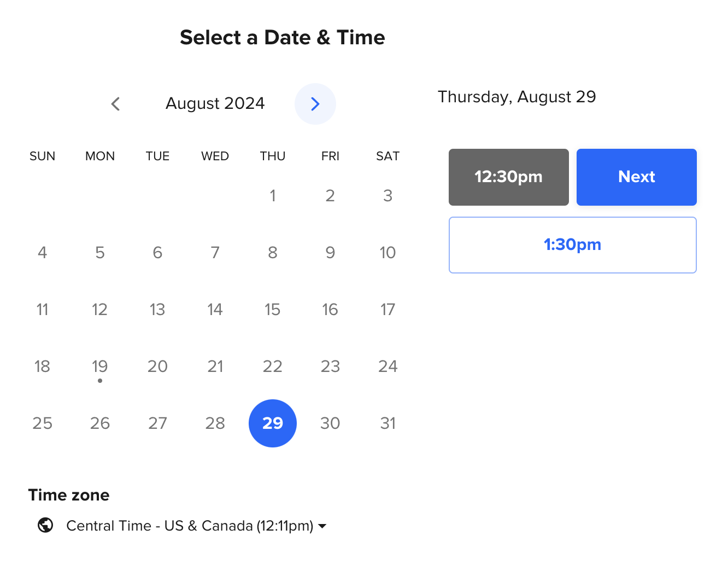
Task: Click the caret beside Central Time
Action: [x=322, y=526]
